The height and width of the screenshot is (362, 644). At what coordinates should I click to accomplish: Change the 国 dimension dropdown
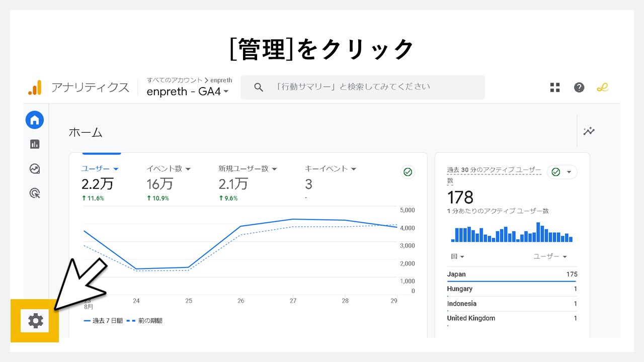(x=456, y=256)
